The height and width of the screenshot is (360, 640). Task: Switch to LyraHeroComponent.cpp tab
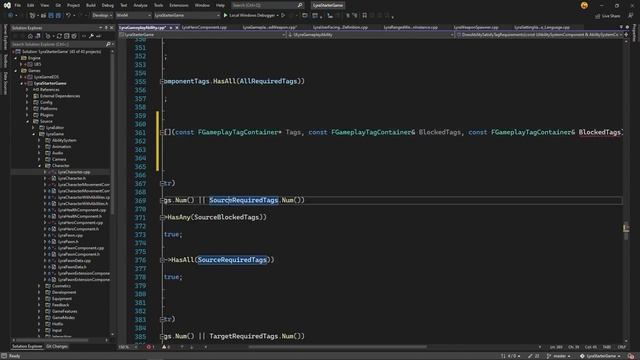coord(204,27)
